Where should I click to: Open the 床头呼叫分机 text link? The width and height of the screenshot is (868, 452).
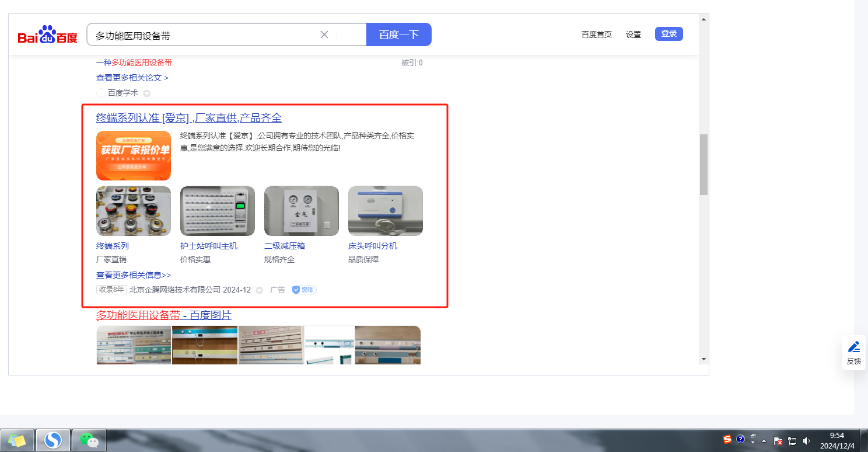click(x=373, y=246)
